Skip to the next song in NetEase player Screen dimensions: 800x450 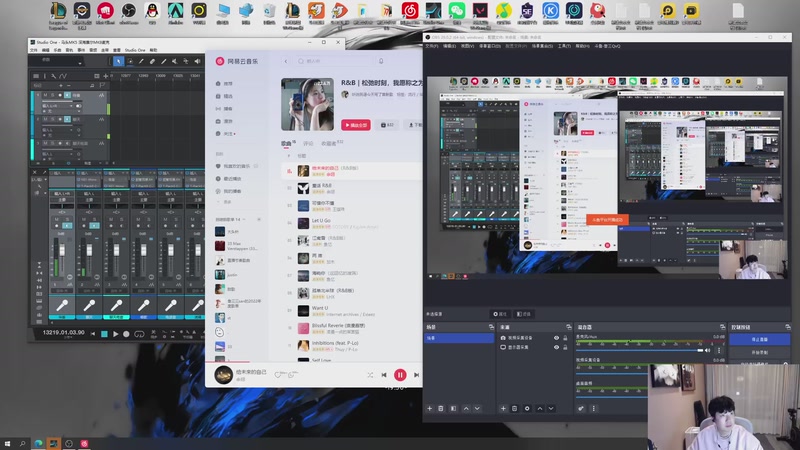(416, 375)
